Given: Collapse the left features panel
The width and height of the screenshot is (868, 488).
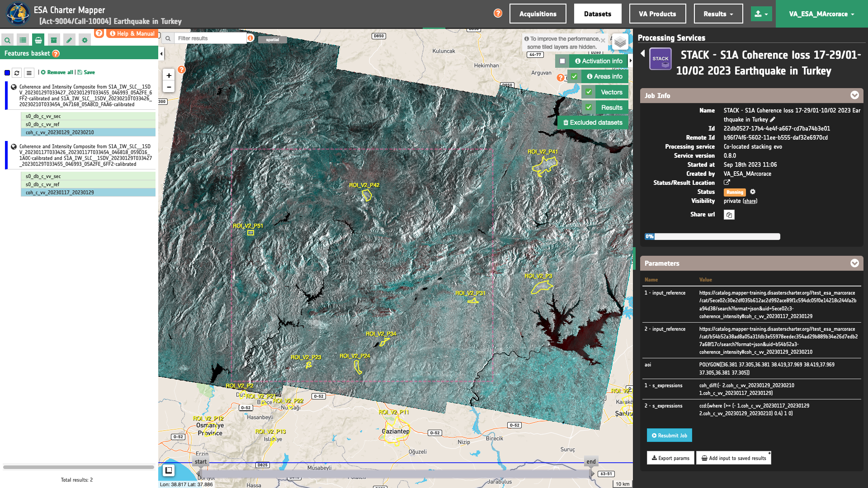Looking at the screenshot, I should coord(161,54).
